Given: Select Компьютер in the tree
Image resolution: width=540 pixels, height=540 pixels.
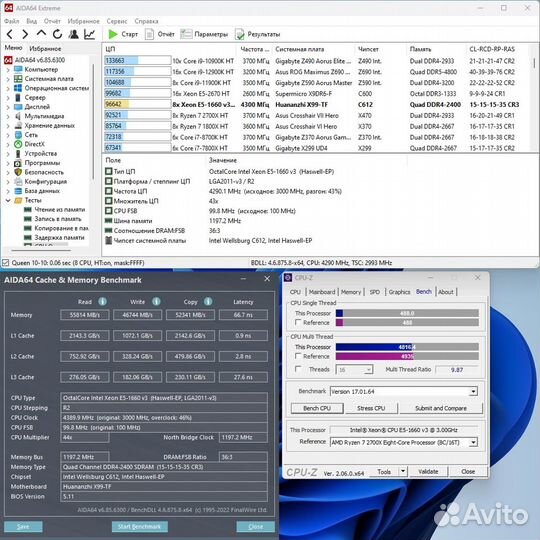Looking at the screenshot, I should pos(41,69).
